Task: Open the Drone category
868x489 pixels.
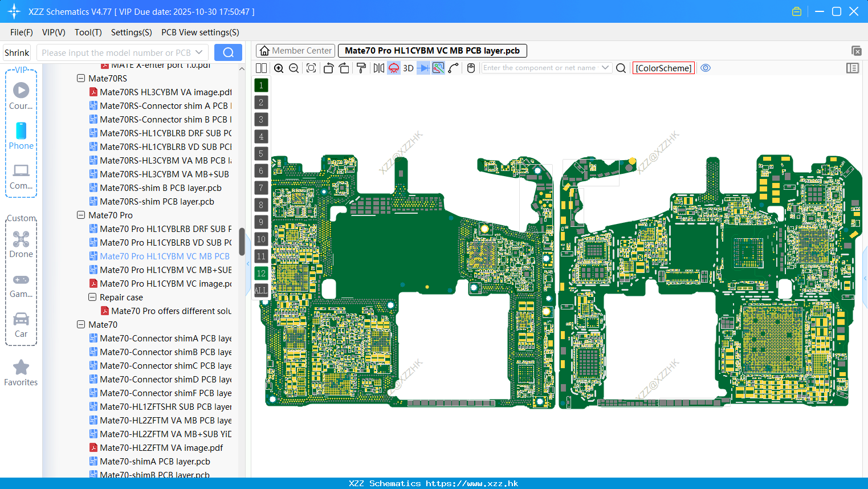Action: (21, 244)
